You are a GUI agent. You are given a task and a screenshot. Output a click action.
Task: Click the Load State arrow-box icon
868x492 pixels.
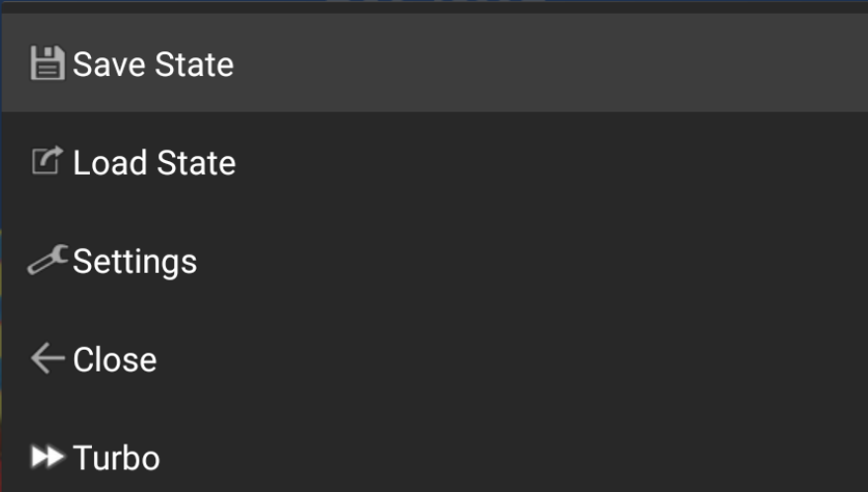click(x=47, y=161)
